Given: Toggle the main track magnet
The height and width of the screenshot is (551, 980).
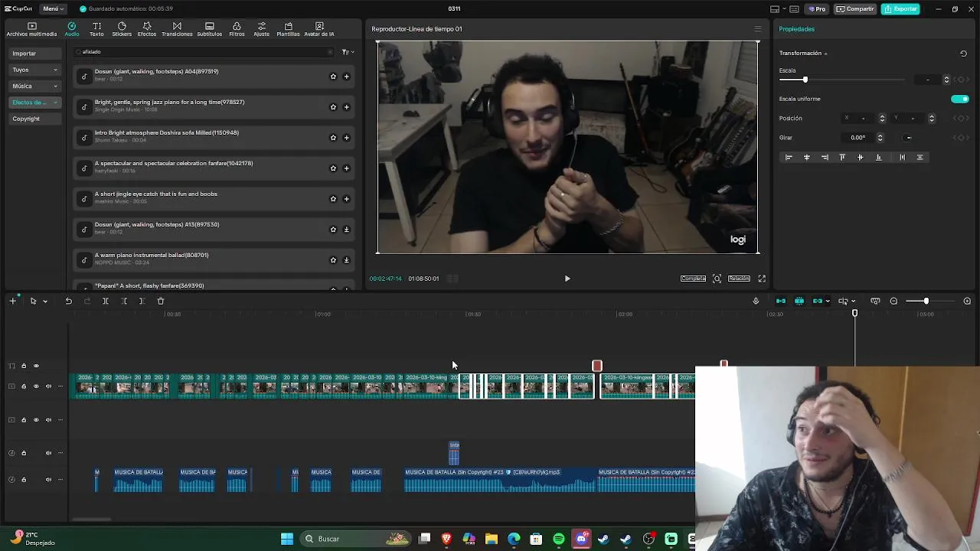Looking at the screenshot, I should tap(781, 302).
